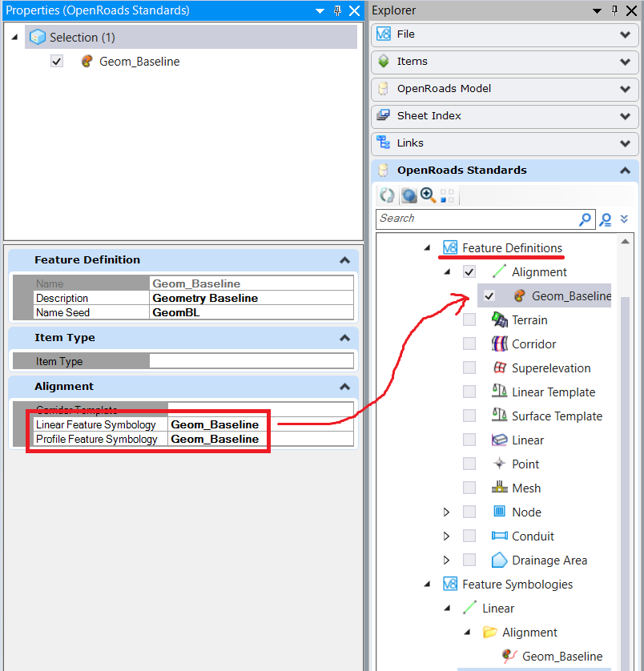Check the Surface Template checkbox

[469, 416]
